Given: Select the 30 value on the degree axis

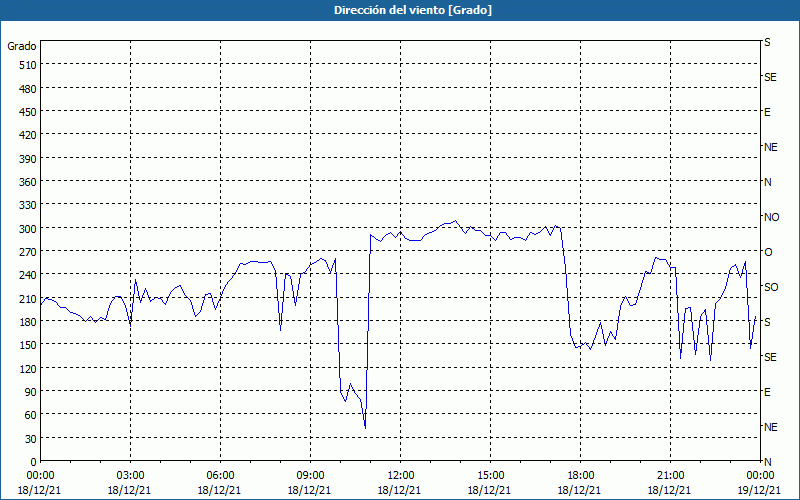Looking at the screenshot, I should (31, 438).
